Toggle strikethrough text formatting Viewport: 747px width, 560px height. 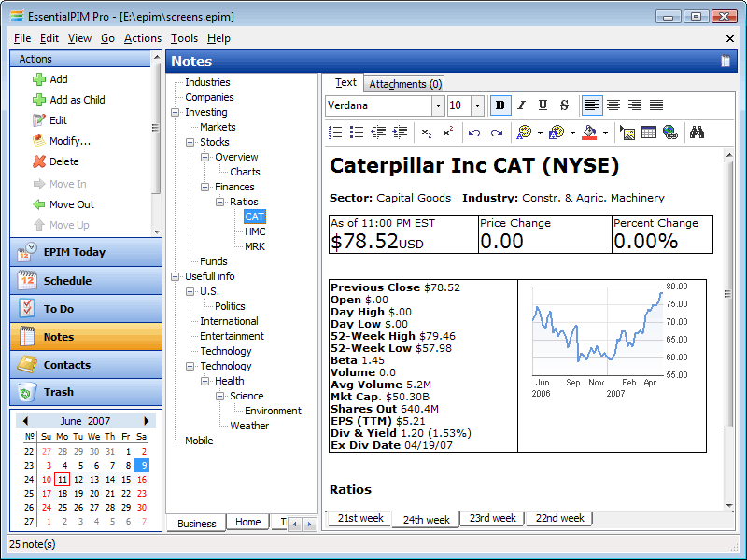pyautogui.click(x=564, y=105)
